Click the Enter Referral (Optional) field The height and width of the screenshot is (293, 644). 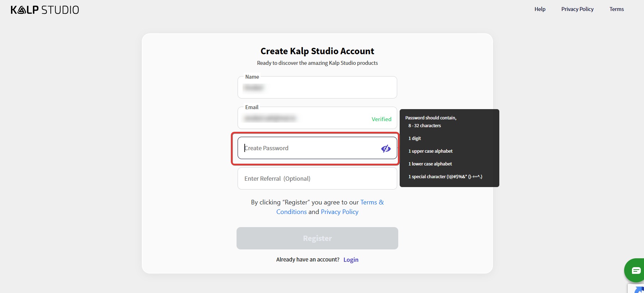pos(317,179)
